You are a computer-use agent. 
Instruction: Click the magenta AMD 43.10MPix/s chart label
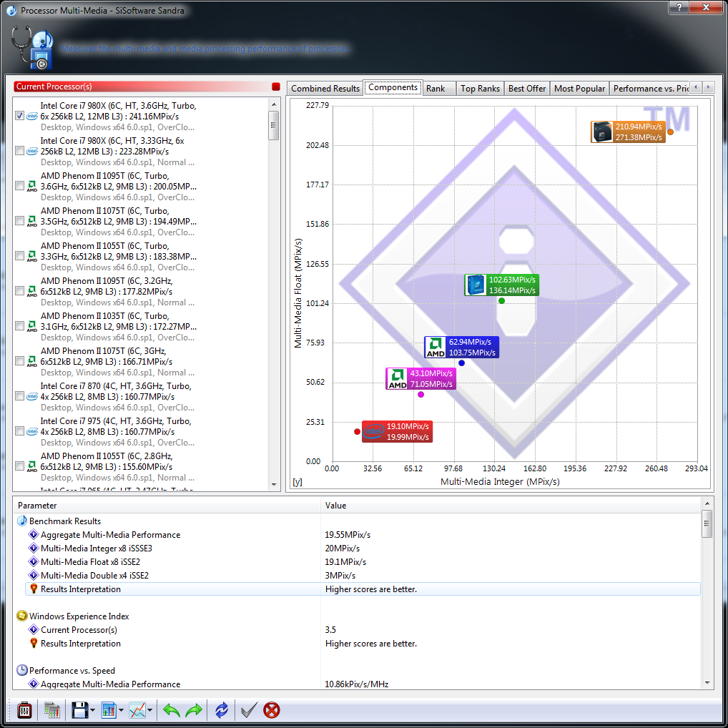point(420,378)
